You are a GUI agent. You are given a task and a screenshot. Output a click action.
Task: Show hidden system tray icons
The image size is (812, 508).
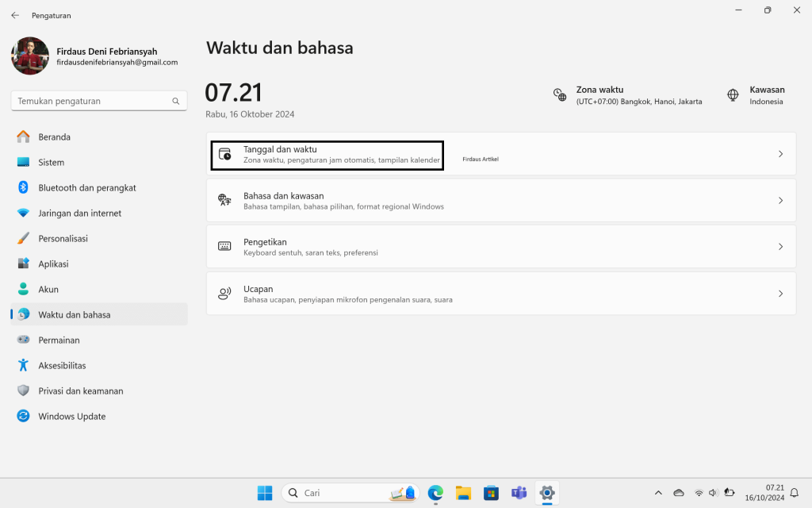(x=657, y=493)
